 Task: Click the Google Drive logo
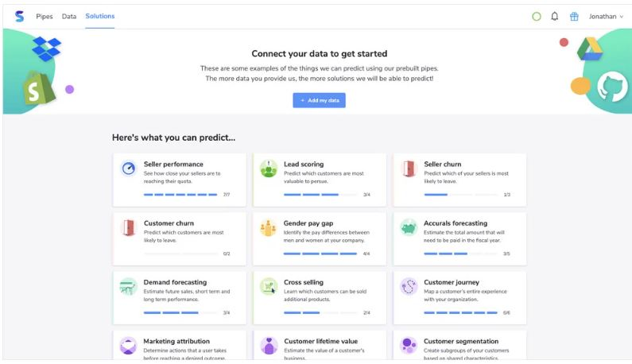(x=589, y=48)
